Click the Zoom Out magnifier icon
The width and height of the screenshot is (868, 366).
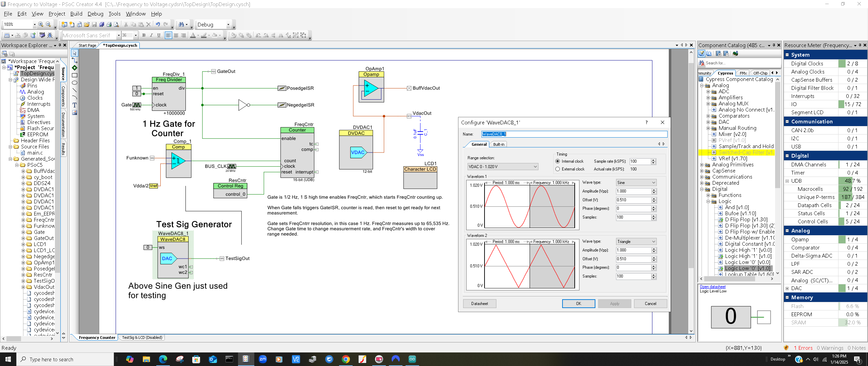[x=48, y=24]
